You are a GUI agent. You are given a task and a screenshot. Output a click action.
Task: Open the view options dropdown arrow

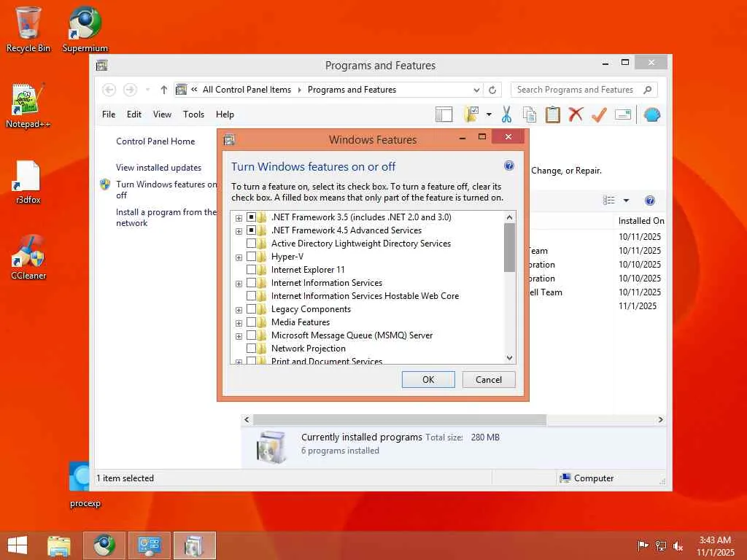tap(626, 201)
